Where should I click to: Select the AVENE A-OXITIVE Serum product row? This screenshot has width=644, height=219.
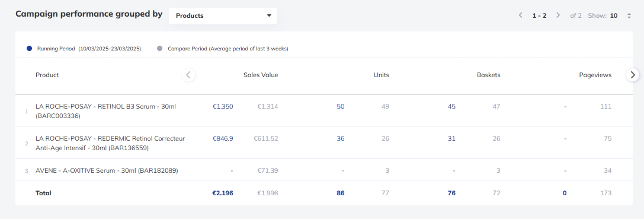(323, 170)
